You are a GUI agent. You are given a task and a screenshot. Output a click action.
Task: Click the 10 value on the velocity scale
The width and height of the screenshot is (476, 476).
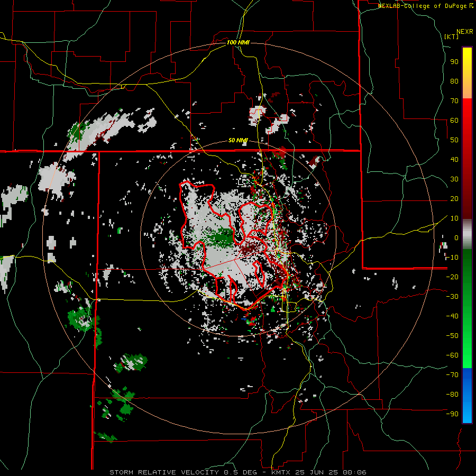point(454,218)
